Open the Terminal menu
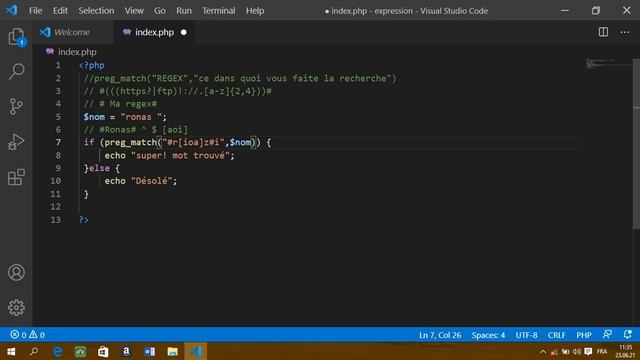640x360 pixels. pos(219,11)
